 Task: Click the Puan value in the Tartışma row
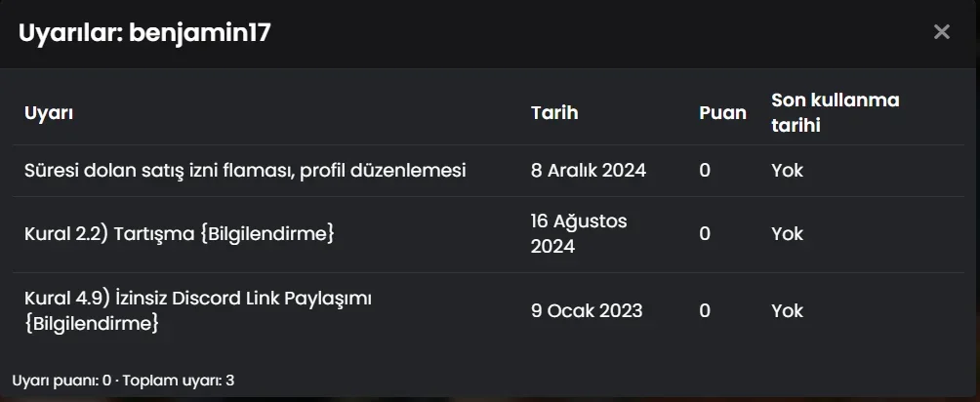tap(705, 234)
